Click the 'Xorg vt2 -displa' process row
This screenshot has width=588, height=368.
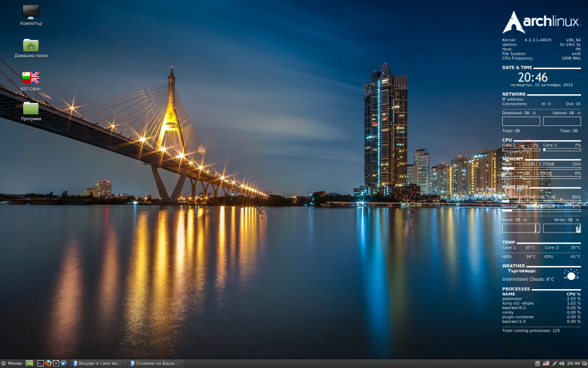click(x=541, y=303)
